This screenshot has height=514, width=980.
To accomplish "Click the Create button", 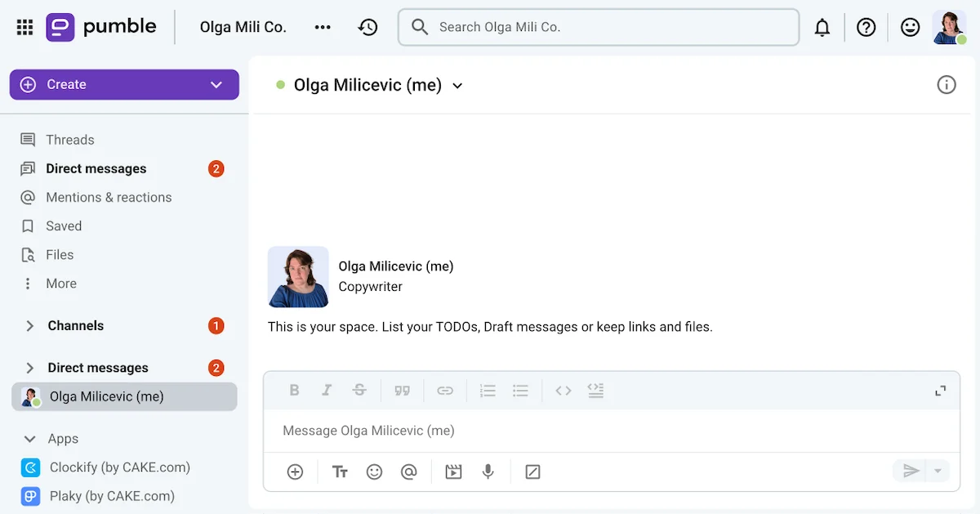I will pos(123,84).
